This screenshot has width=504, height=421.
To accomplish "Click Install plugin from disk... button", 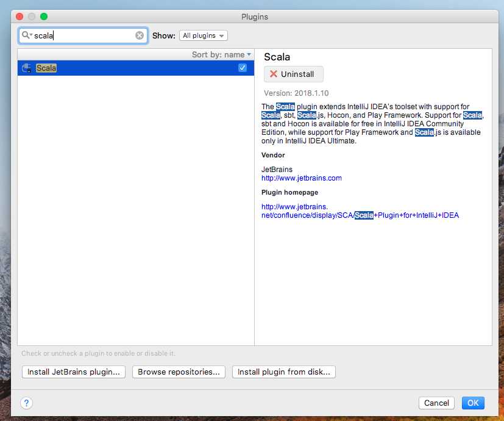I will tap(284, 372).
